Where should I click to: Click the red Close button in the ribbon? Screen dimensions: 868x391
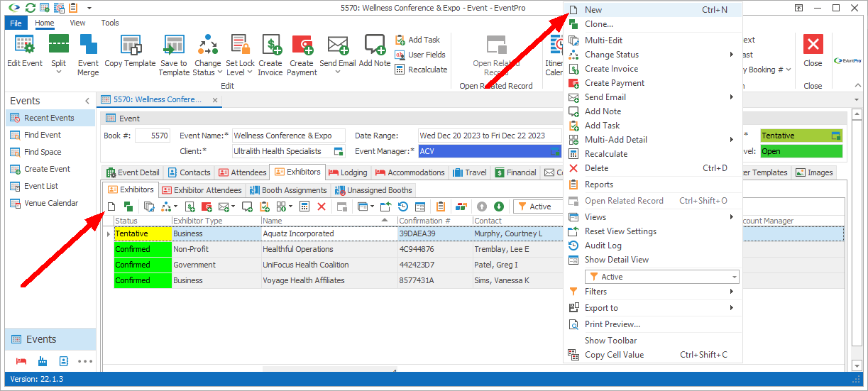(x=813, y=51)
